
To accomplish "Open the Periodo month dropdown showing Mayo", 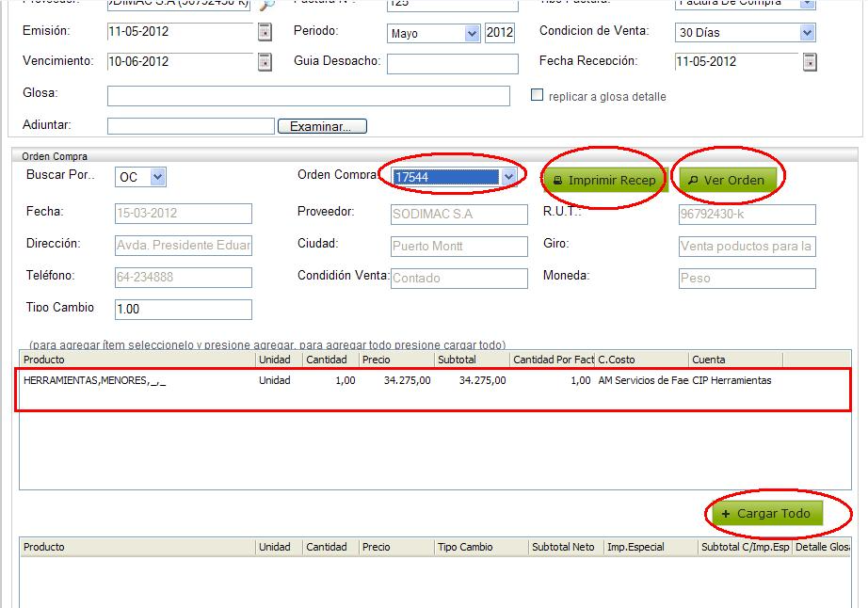I will (x=472, y=33).
